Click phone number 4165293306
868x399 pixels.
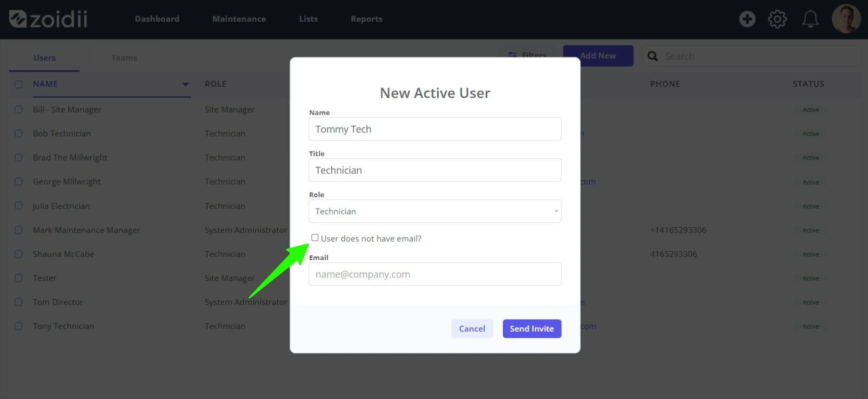point(673,254)
